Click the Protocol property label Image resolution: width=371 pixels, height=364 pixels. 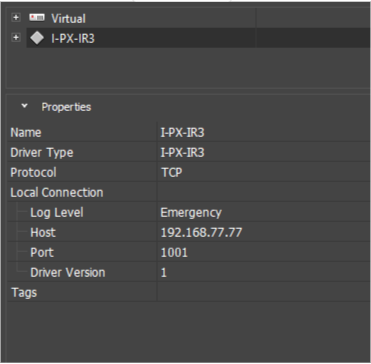(x=33, y=173)
